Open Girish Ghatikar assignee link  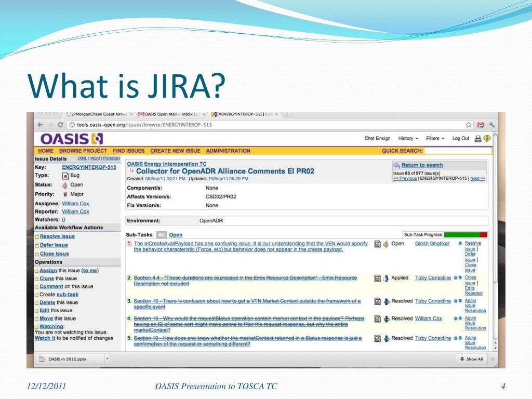point(432,244)
